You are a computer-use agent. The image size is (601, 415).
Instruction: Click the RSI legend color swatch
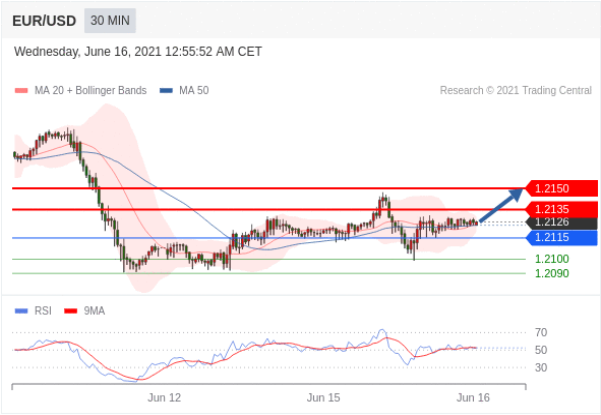pyautogui.click(x=21, y=311)
